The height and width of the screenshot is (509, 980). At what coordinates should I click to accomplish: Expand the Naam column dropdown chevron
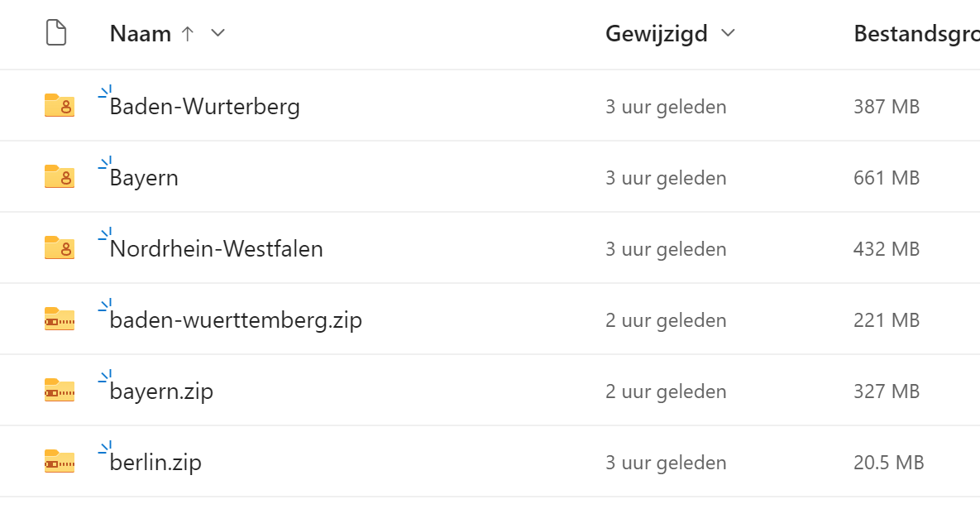point(218,34)
